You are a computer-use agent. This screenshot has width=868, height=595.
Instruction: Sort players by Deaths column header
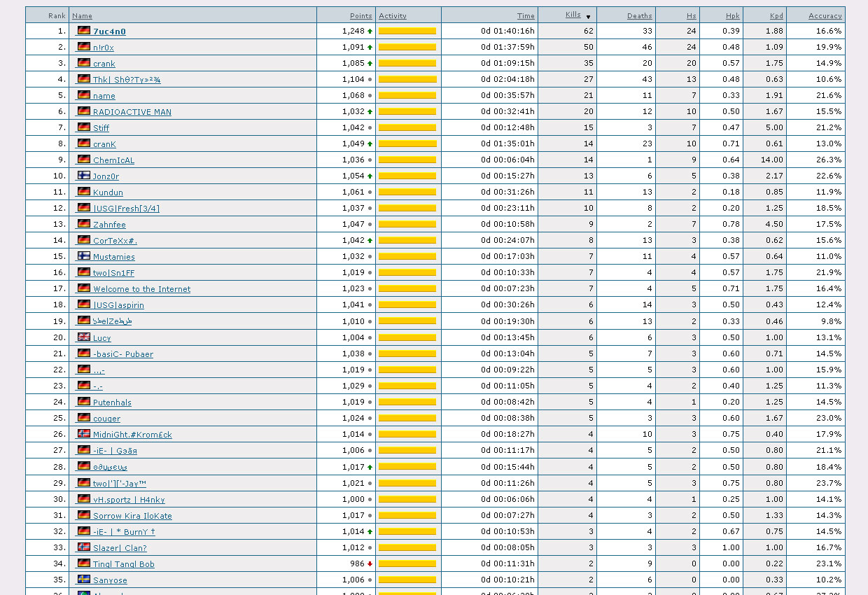tap(639, 15)
